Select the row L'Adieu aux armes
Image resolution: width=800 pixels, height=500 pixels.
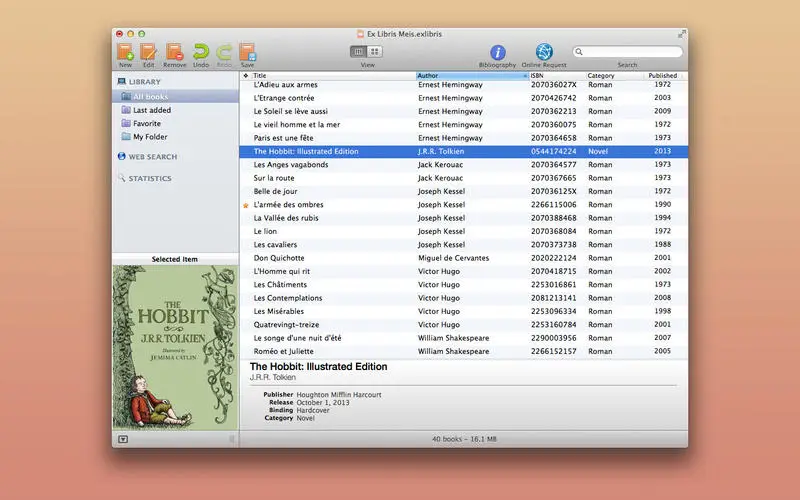point(463,85)
